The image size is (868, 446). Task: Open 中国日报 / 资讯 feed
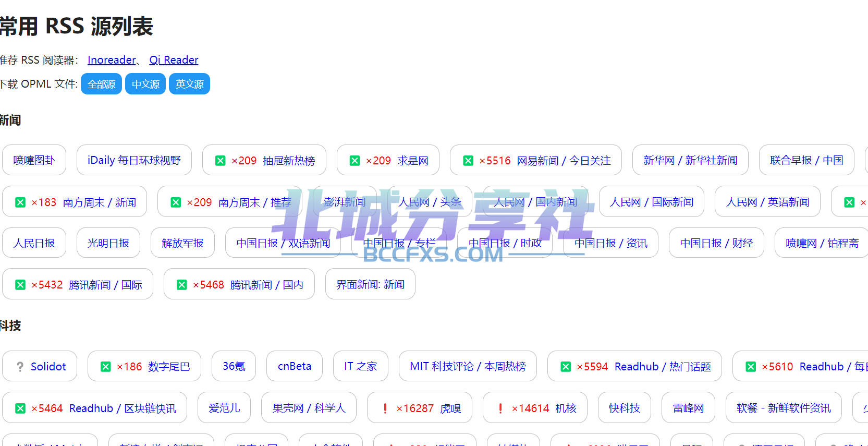point(611,243)
